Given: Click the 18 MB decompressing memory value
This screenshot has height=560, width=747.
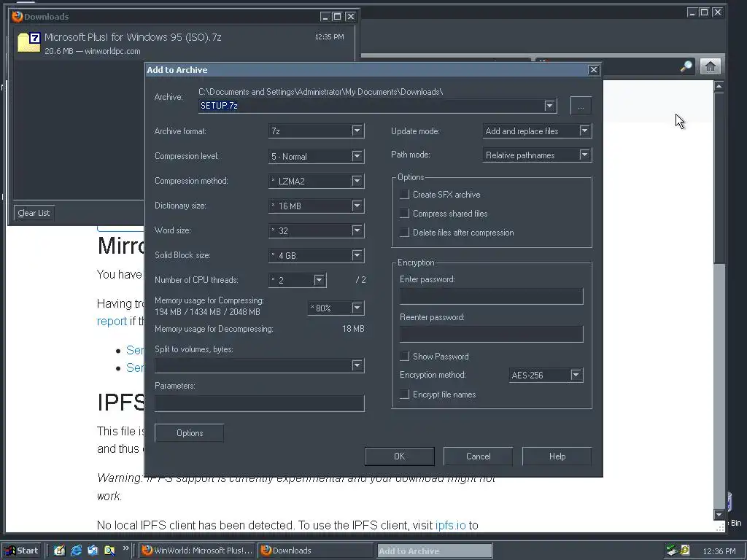Looking at the screenshot, I should click(353, 329).
